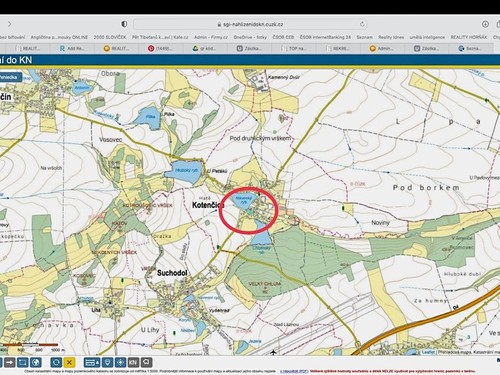The height and width of the screenshot is (375, 500).
Task: Open the 'Angličtina p...mouky ONLINE' bookmark
Action: coord(59,37)
